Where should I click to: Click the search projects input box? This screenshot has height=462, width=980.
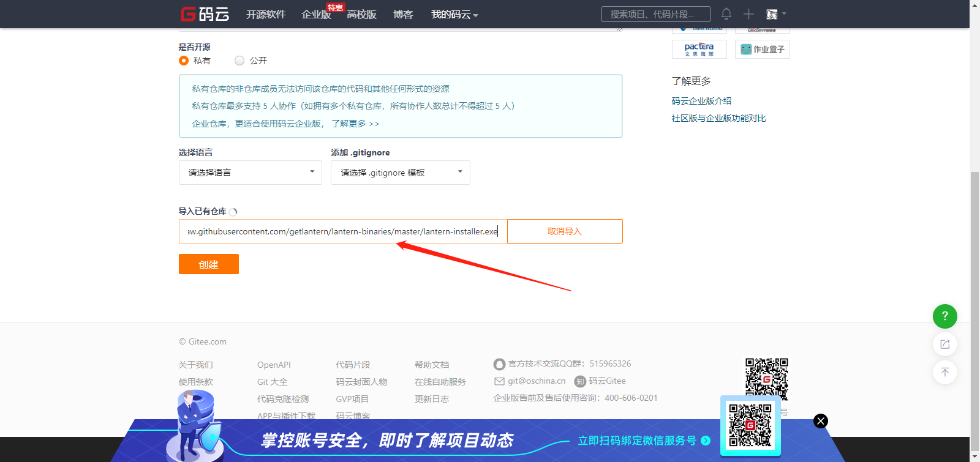pos(656,14)
